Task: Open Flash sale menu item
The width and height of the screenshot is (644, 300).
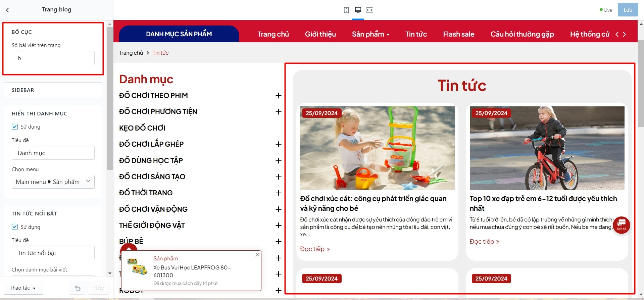Action: (x=458, y=34)
